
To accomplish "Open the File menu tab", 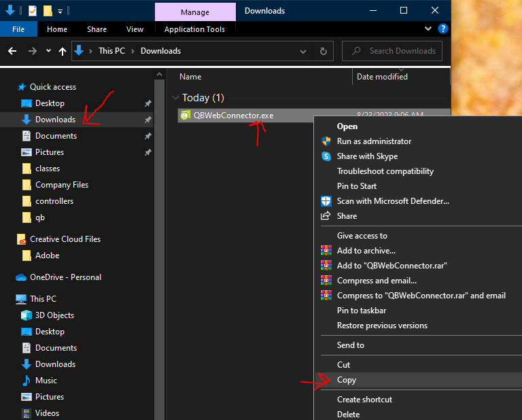I will [x=18, y=29].
